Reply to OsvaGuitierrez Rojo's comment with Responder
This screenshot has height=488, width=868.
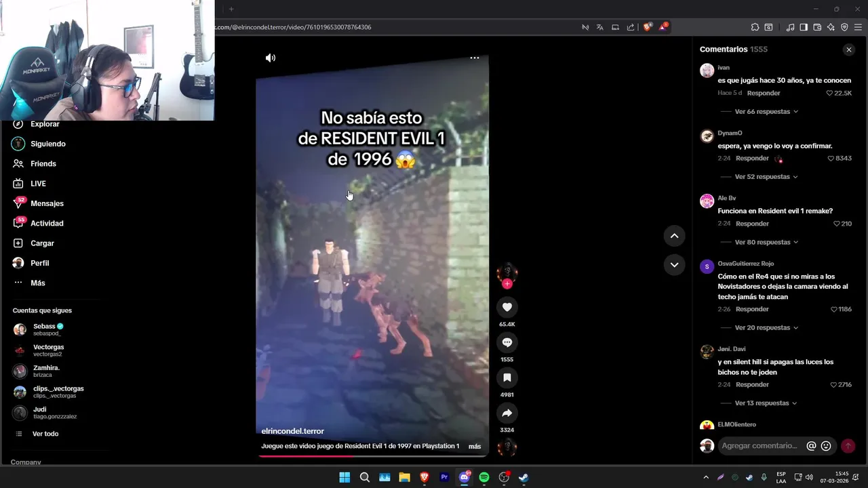[x=752, y=309]
